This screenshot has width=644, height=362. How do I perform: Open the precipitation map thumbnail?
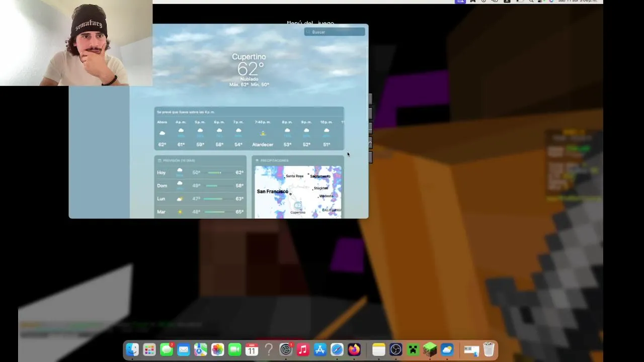click(298, 192)
